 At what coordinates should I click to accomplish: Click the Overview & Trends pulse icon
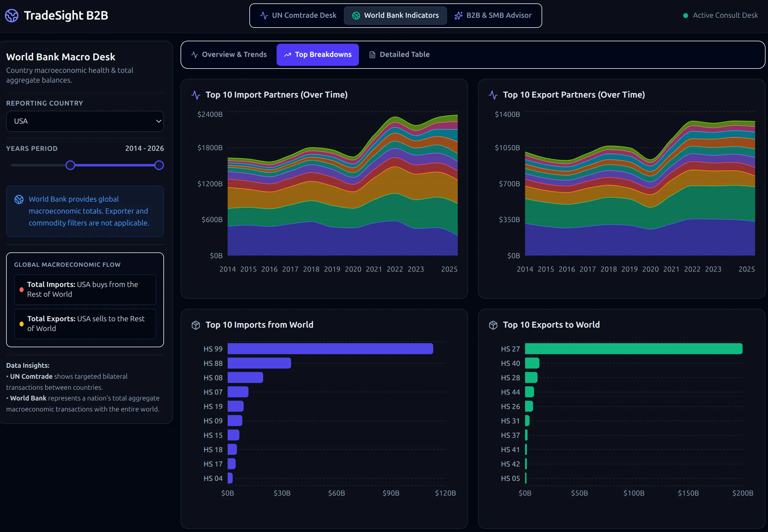(195, 55)
